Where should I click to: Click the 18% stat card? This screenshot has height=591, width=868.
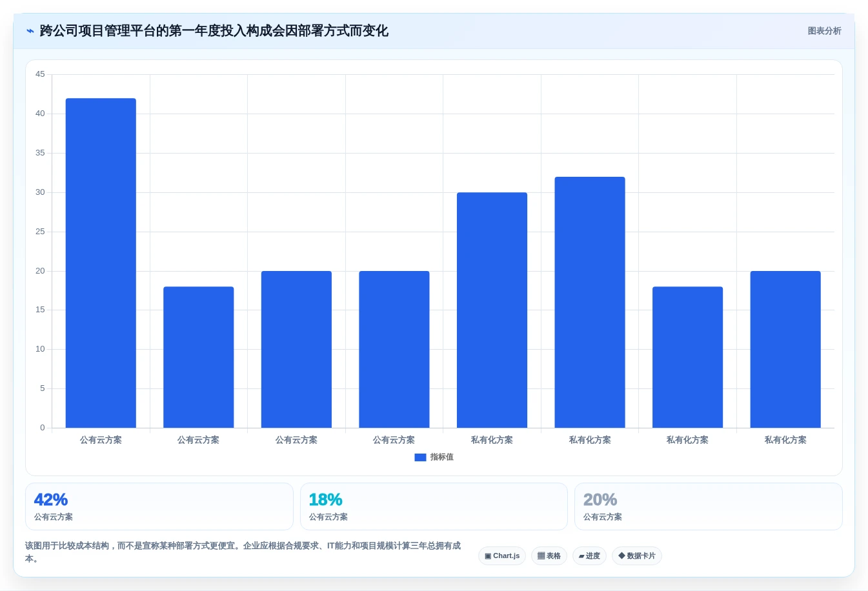point(434,506)
